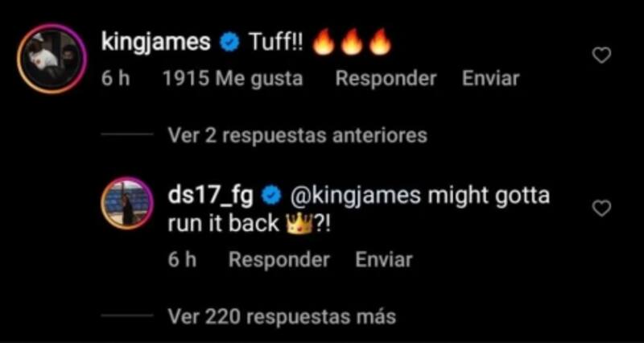
Task: Open the ds17_fg username link
Action: tap(210, 196)
